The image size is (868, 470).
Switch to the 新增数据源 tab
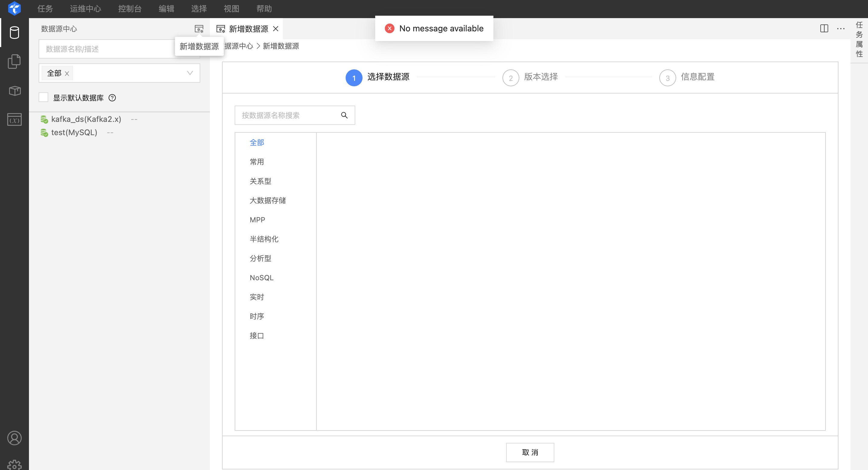point(248,29)
